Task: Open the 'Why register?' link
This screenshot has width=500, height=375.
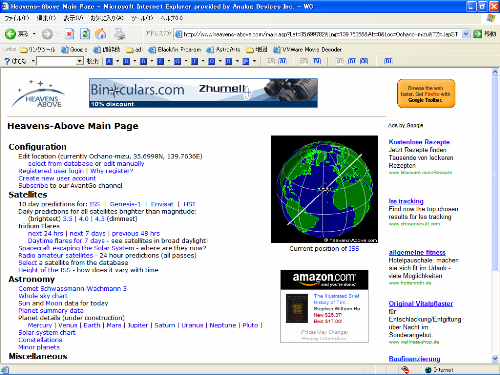Action: tap(112, 171)
